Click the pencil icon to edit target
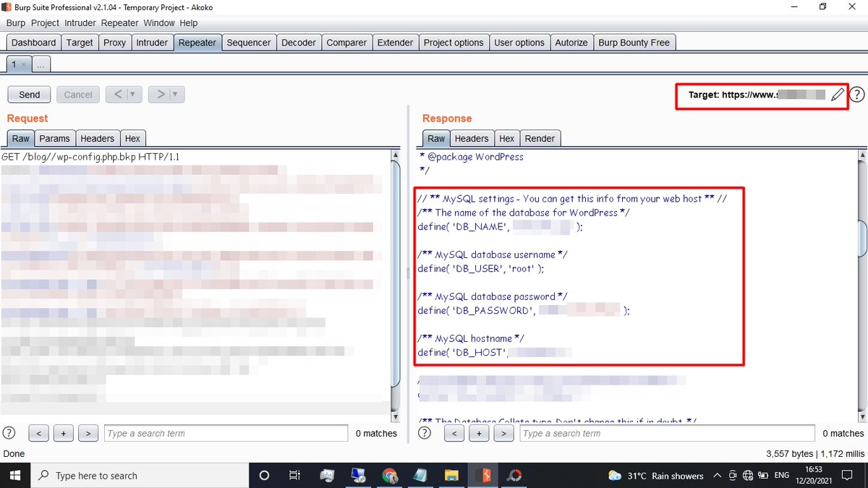 pos(837,95)
